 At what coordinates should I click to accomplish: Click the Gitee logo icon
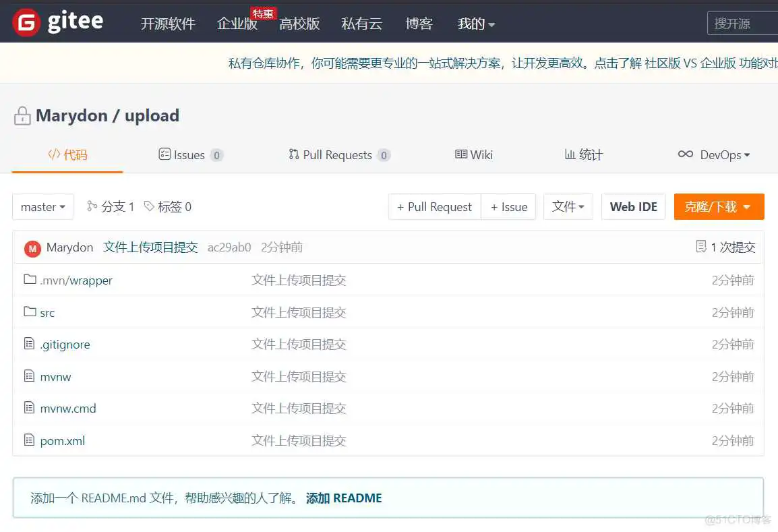pos(26,22)
